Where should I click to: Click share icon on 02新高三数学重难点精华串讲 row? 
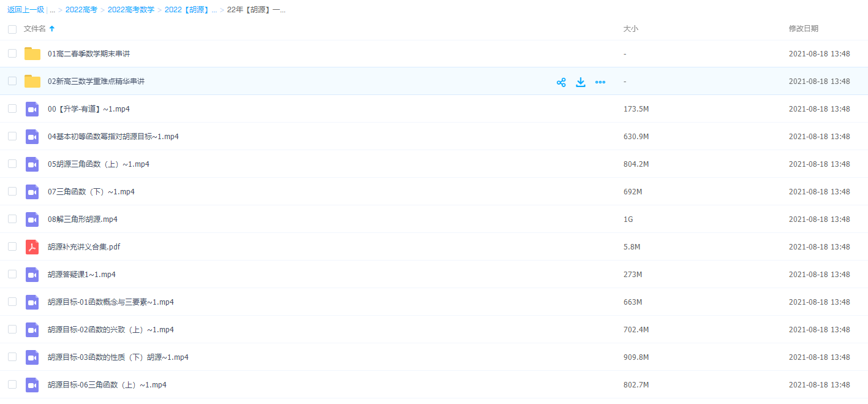(560, 82)
